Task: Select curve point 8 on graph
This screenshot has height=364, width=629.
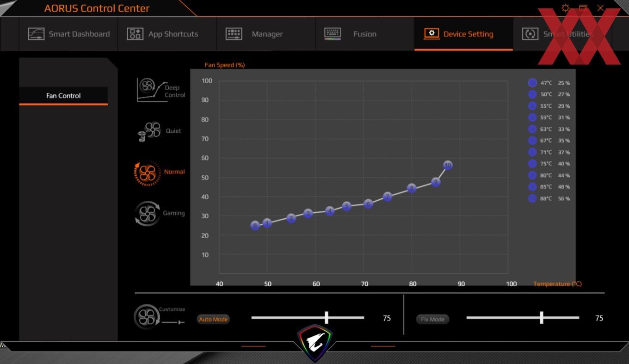Action: [x=412, y=188]
